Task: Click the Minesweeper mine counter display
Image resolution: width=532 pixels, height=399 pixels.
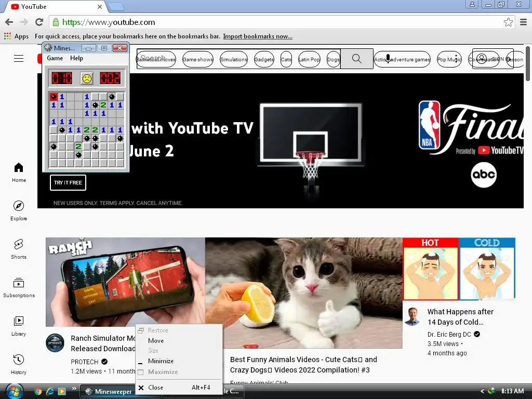Action: tap(62, 78)
